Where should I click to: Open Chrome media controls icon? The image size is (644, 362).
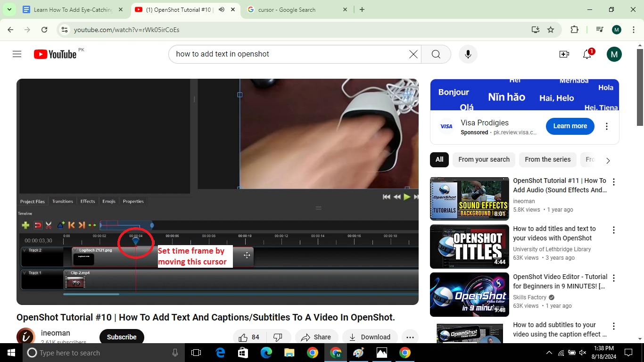(600, 30)
